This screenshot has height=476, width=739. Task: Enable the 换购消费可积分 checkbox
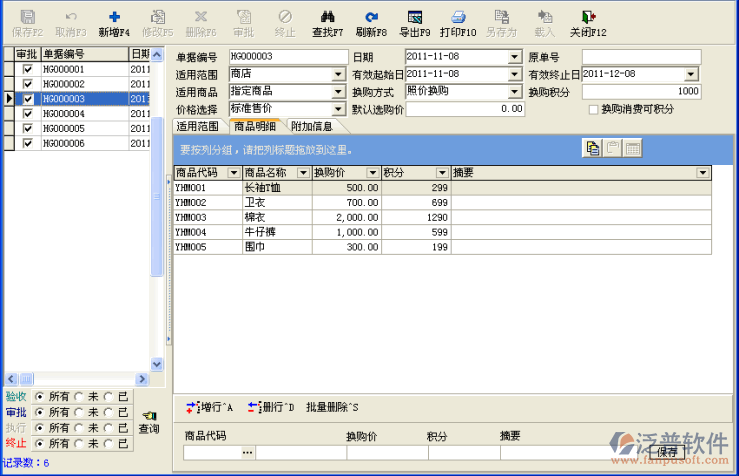[594, 109]
